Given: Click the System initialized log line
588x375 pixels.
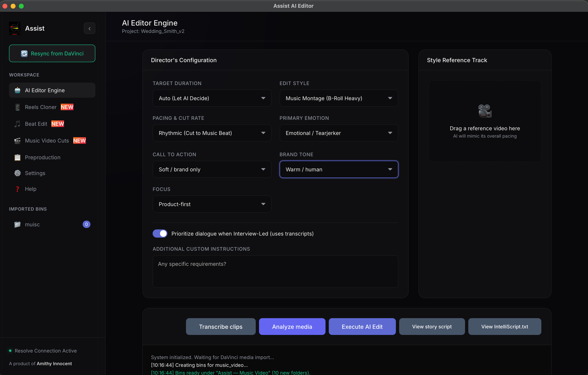Looking at the screenshot, I should tap(212, 357).
